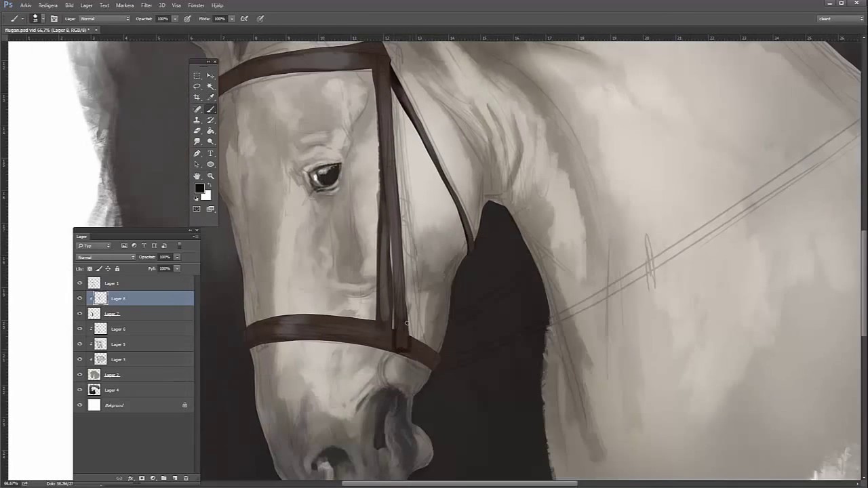Image resolution: width=868 pixels, height=488 pixels.
Task: Select the Healing Brush tool
Action: (197, 109)
